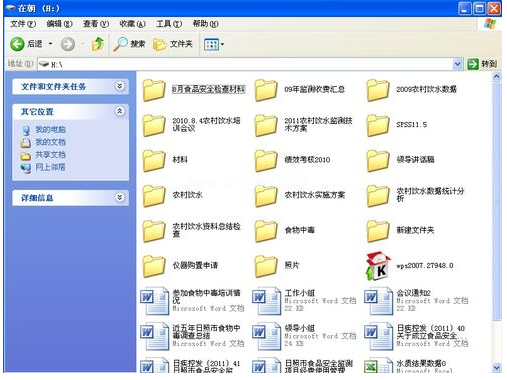Select the 会议通知2 Word document icon
This screenshot has width=507, height=380.
[x=379, y=301]
